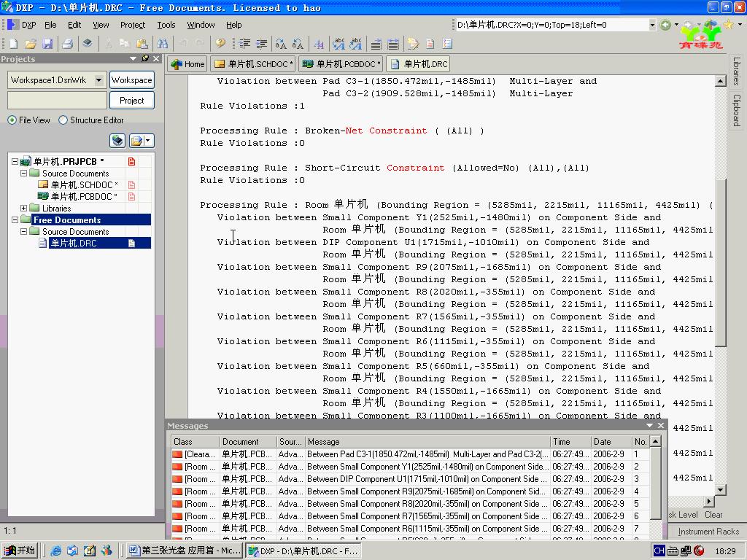Image resolution: width=747 pixels, height=560 pixels.
Task: Click the Internet Explorer quick launch icon
Action: [55, 551]
